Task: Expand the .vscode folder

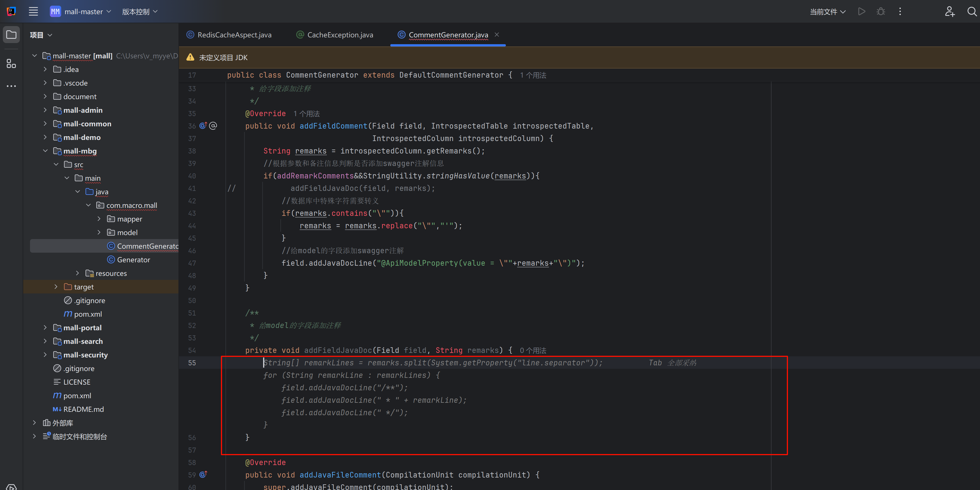Action: (x=45, y=83)
